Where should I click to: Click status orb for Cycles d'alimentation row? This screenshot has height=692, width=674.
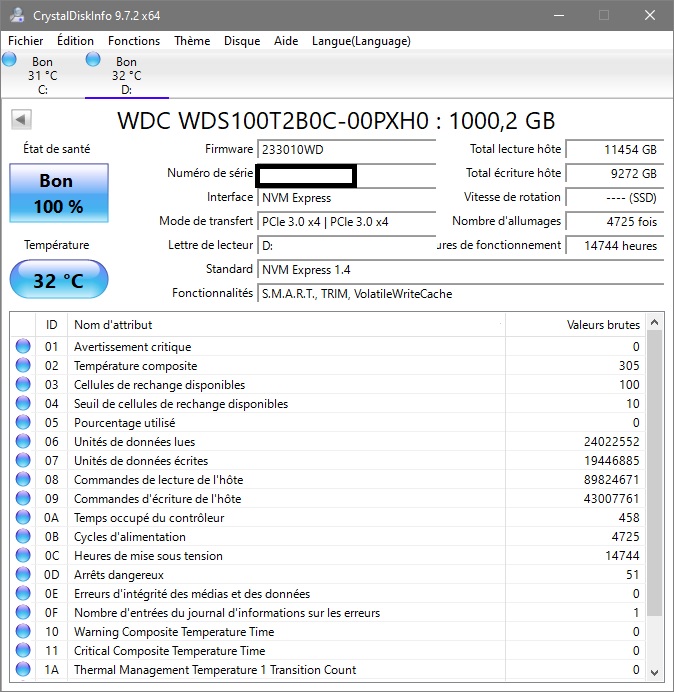pyautogui.click(x=23, y=537)
